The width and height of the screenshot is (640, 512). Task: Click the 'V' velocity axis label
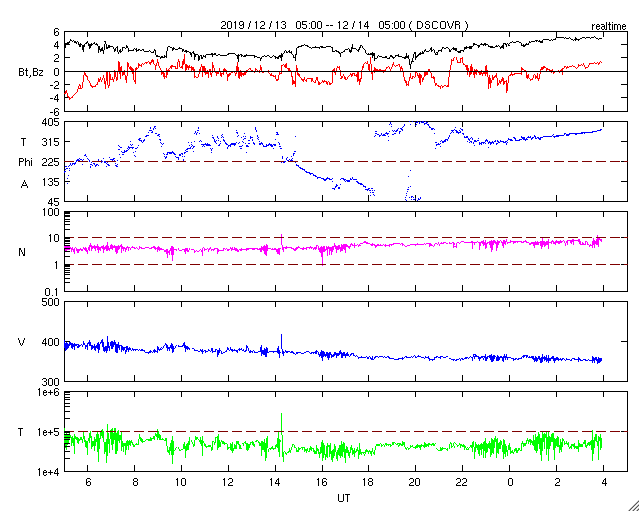pyautogui.click(x=22, y=342)
